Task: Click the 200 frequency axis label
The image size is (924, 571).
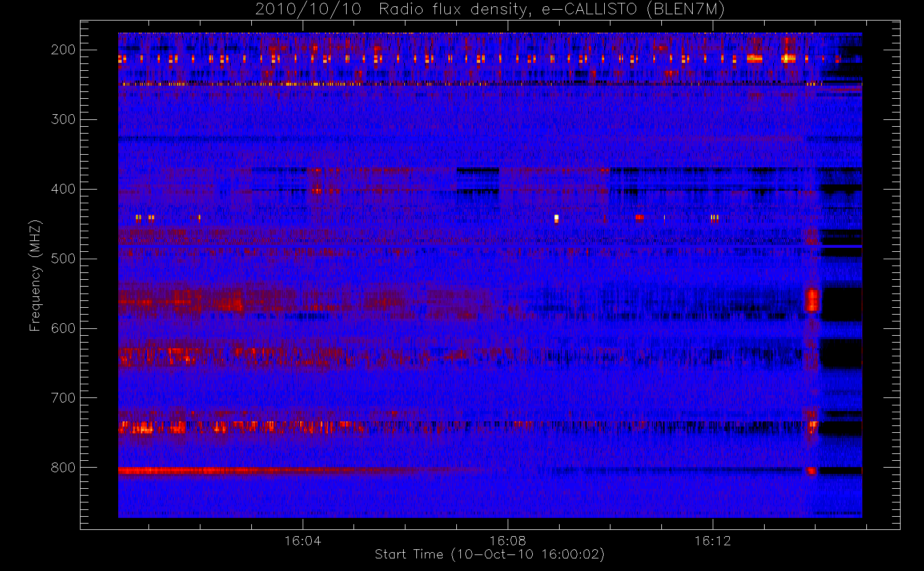Action: tap(63, 50)
